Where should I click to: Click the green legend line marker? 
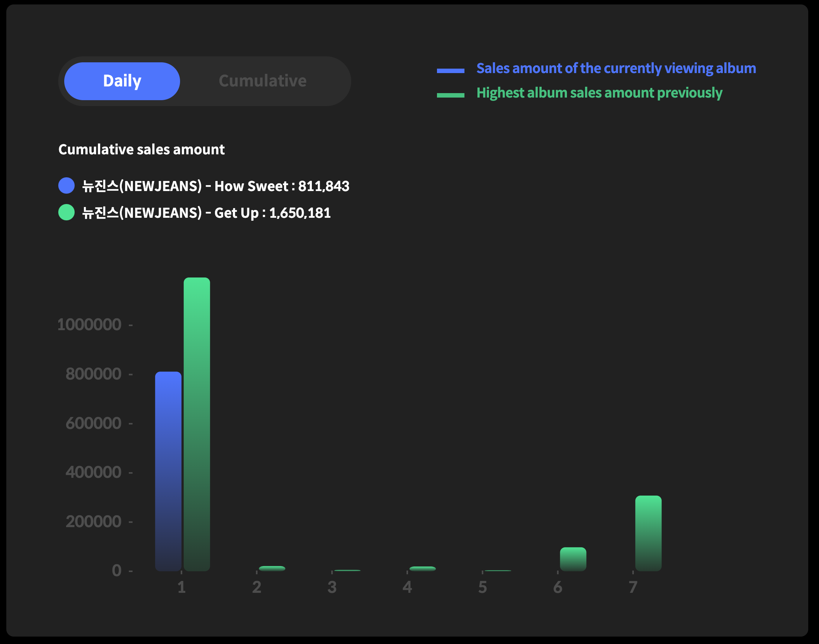pyautogui.click(x=450, y=95)
